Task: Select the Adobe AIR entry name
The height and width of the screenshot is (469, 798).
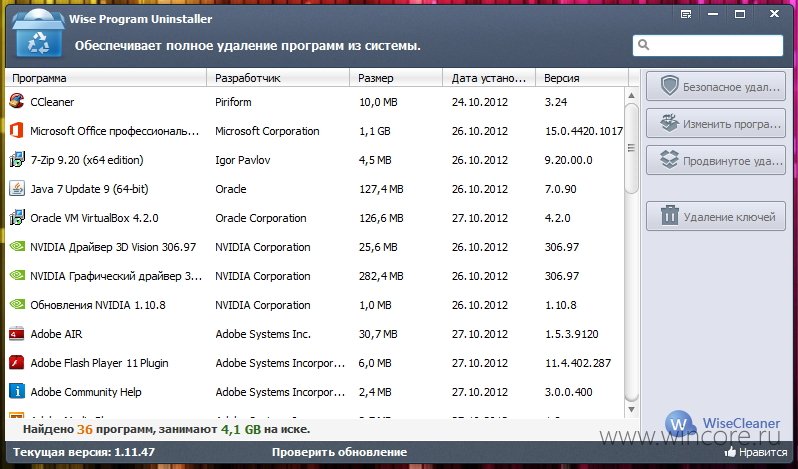Action: point(56,334)
